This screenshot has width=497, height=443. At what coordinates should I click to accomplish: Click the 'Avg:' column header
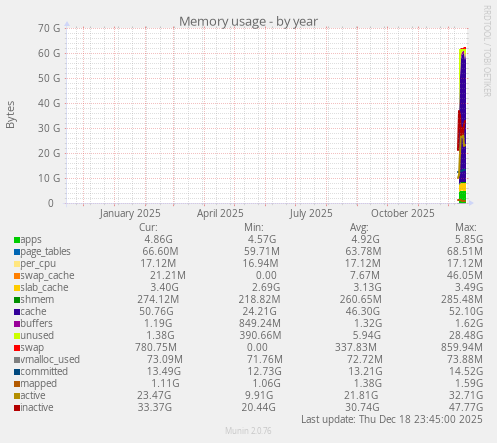(359, 227)
